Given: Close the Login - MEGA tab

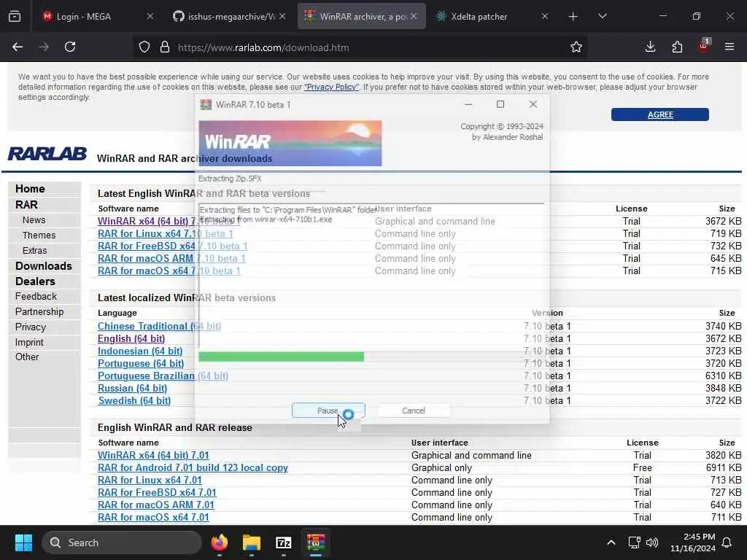Looking at the screenshot, I should point(150,16).
